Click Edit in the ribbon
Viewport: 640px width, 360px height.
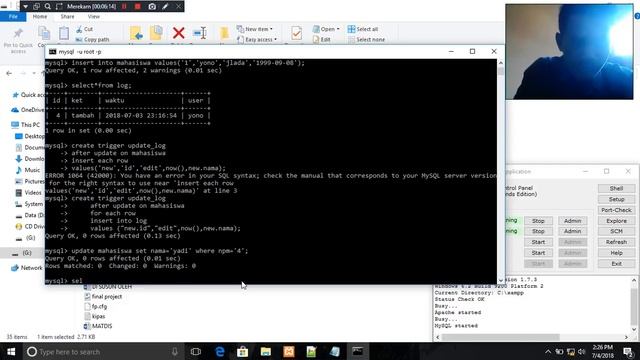[322, 40]
